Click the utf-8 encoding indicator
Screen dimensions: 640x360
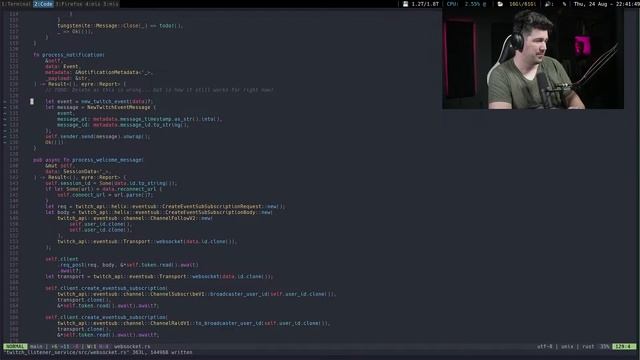click(x=544, y=347)
